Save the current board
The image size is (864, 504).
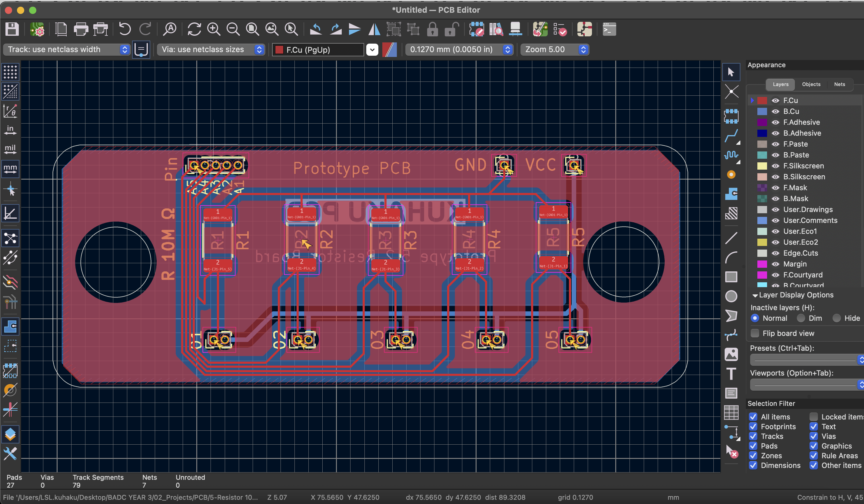pyautogui.click(x=12, y=29)
